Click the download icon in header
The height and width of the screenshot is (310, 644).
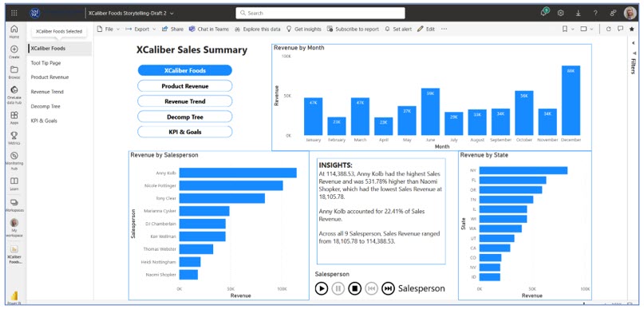tap(578, 13)
